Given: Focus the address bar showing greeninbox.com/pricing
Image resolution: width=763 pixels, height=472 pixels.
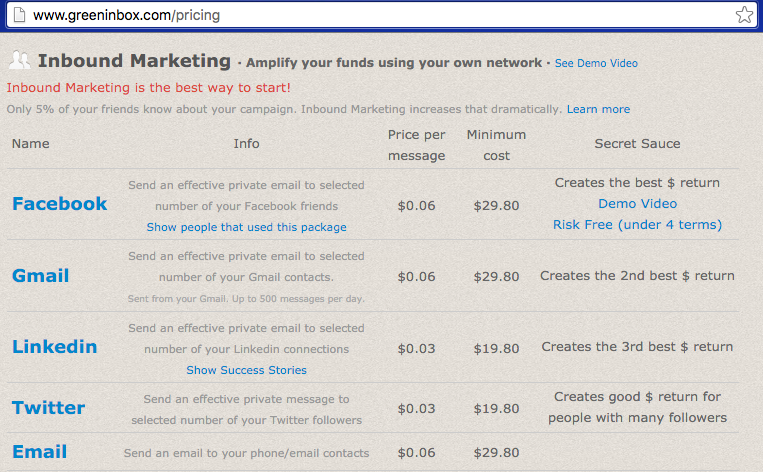Looking at the screenshot, I should coord(381,15).
